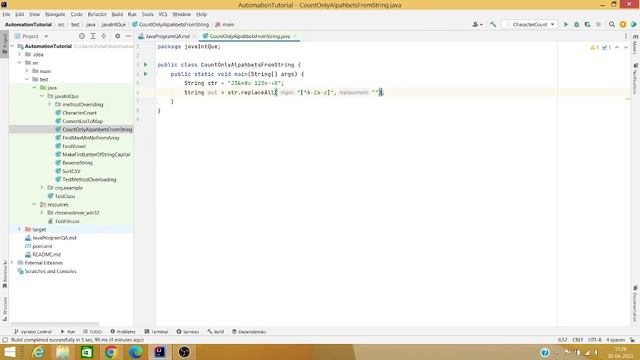Run the CharacterCount configuration with the green play button
Screen dimensions: 640x360
click(566, 24)
